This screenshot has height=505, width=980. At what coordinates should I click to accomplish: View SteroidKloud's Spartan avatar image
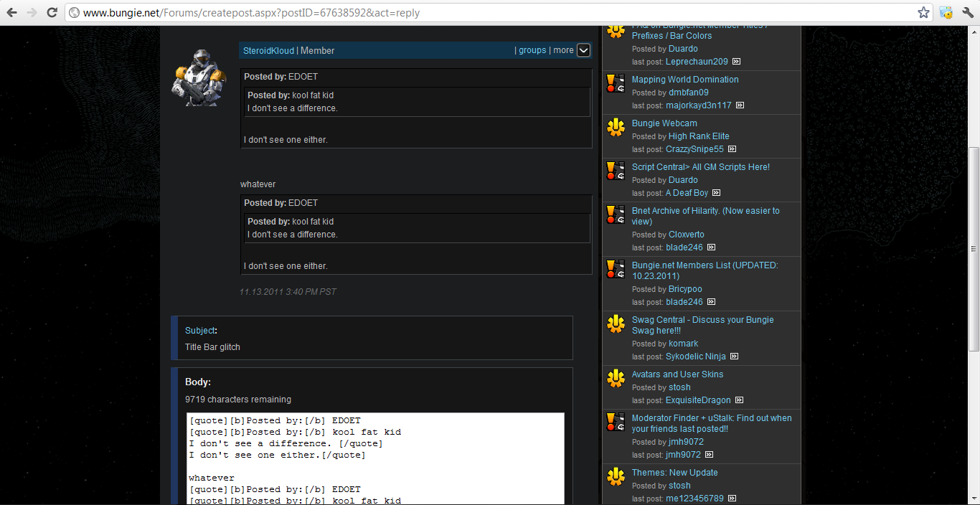point(199,78)
